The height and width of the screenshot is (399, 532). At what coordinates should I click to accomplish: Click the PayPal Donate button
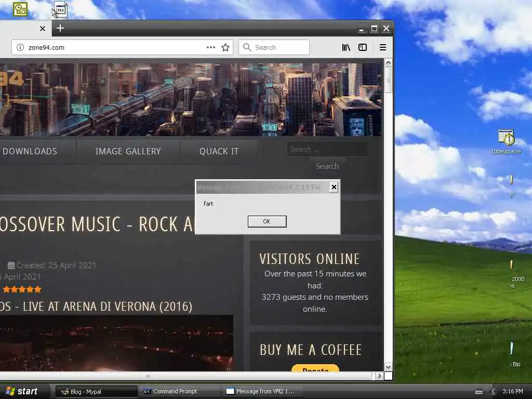(x=315, y=368)
